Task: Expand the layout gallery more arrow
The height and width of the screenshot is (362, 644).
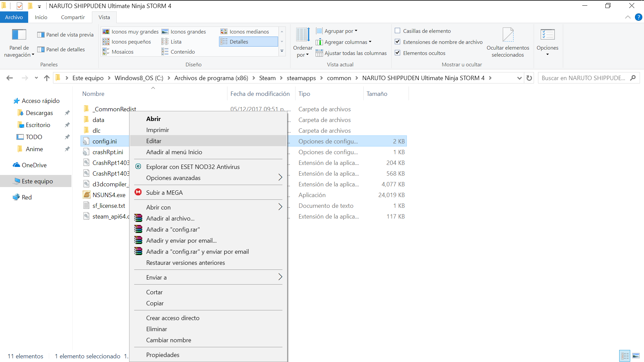Action: click(x=282, y=51)
